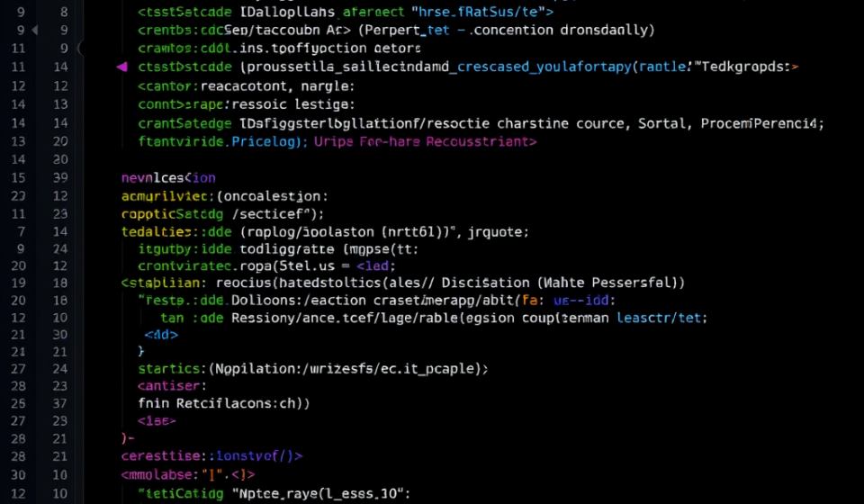
Task: Click line number 39 in the gutter
Action: [x=60, y=178]
